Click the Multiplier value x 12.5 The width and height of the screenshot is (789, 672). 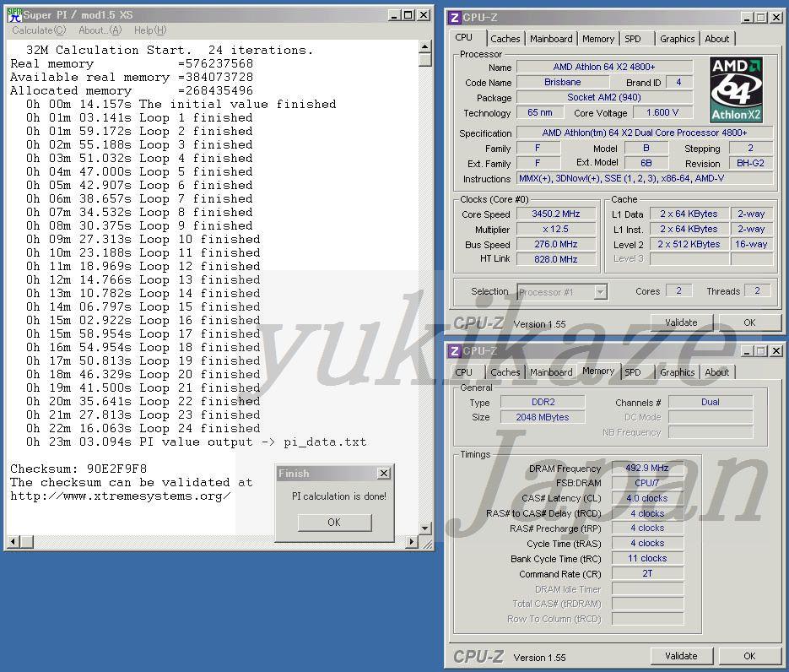pos(556,229)
